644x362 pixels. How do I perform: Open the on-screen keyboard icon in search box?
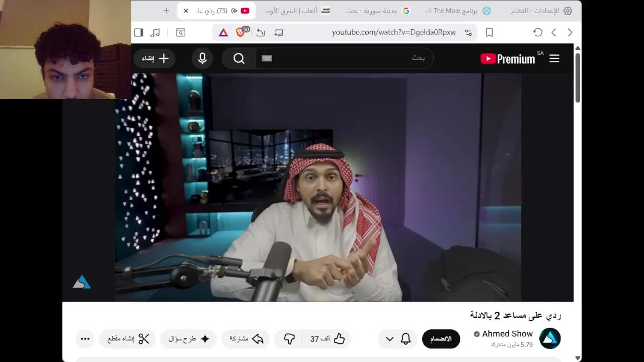point(267,59)
